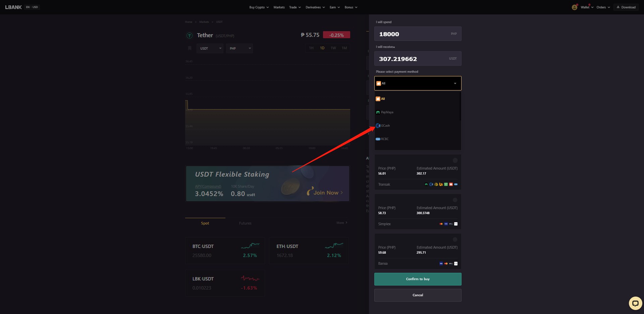Image resolution: width=644 pixels, height=314 pixels.
Task: Open the payment method combo box
Action: click(418, 83)
